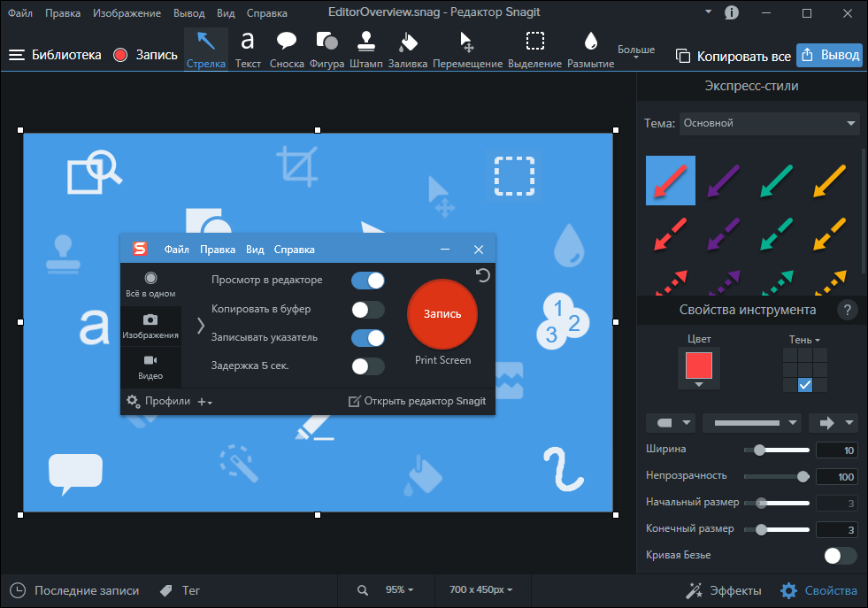Click the blue Вывод share button

tap(829, 56)
